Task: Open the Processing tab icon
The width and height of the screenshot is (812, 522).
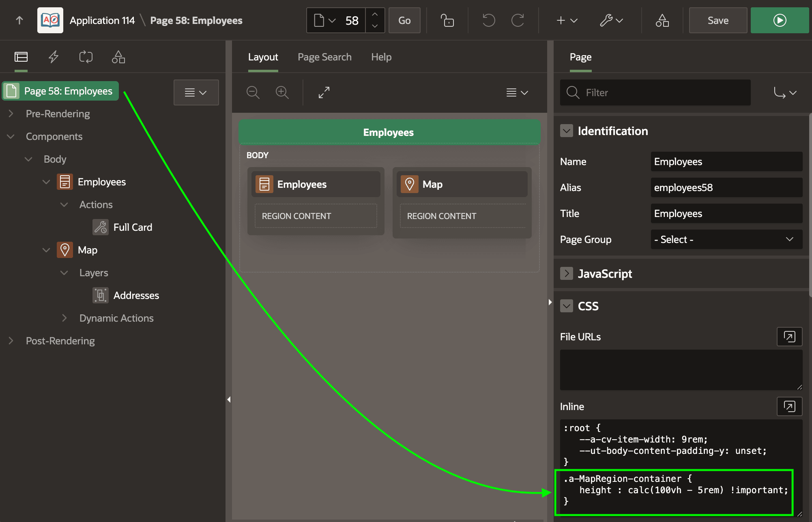Action: click(x=86, y=57)
